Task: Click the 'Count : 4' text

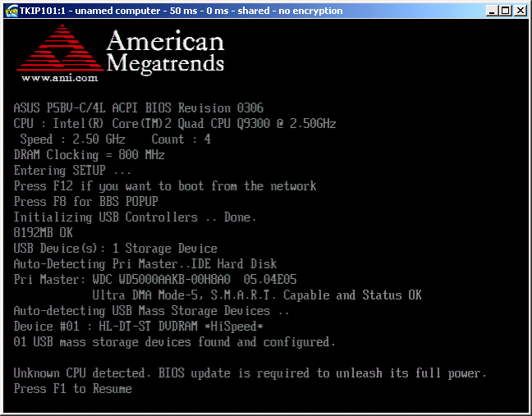Action: pyautogui.click(x=181, y=139)
